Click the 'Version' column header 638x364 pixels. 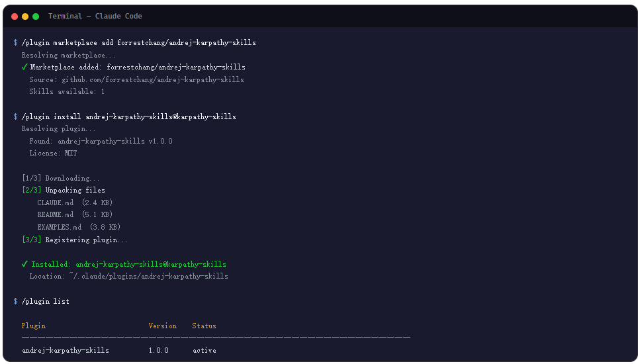point(163,326)
